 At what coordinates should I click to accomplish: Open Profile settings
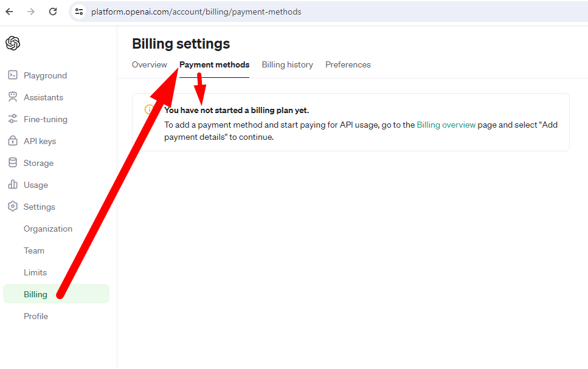(36, 316)
